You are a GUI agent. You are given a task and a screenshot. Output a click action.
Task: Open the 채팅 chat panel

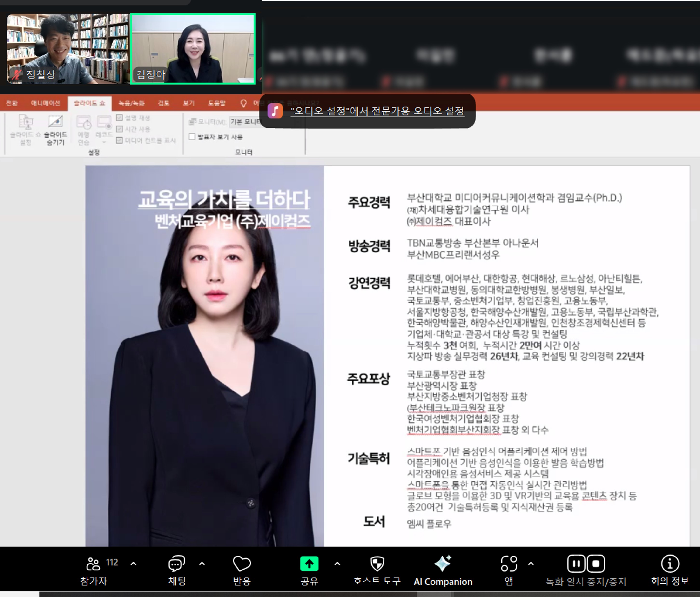(x=176, y=564)
